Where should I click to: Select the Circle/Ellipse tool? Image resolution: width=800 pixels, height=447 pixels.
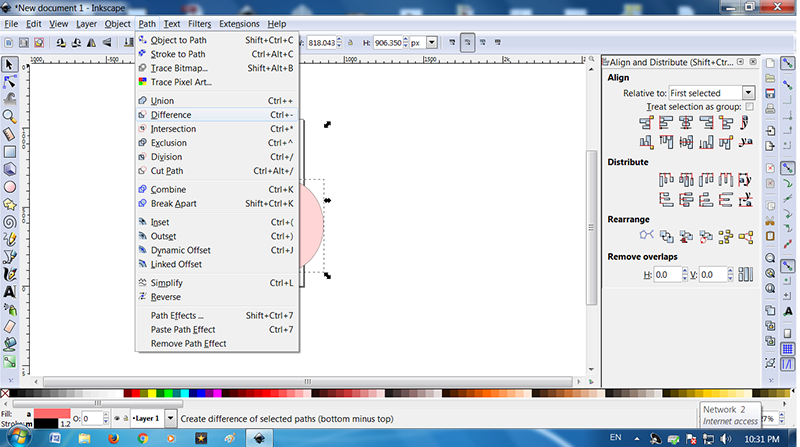click(9, 187)
